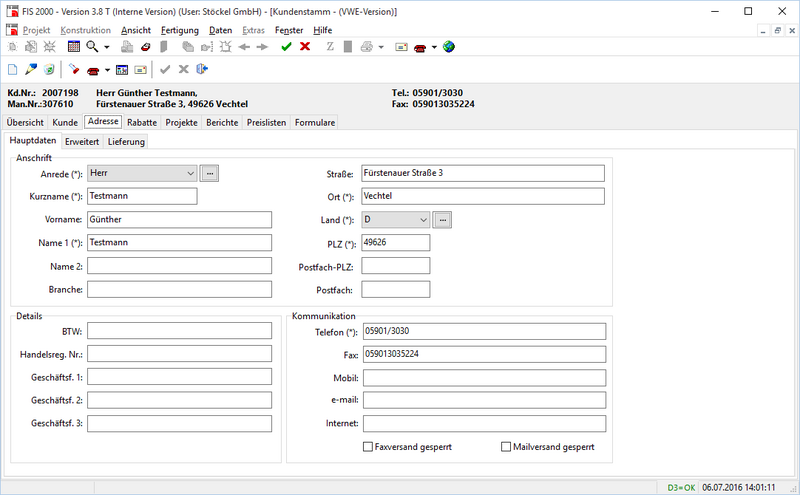Click the magnifying glass search icon
The height and width of the screenshot is (495, 800).
point(92,47)
